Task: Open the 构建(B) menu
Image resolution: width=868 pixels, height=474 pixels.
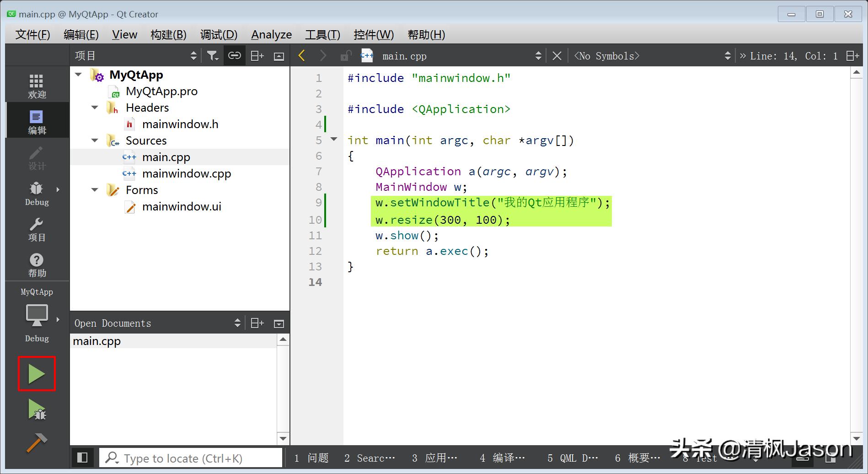Action: pos(168,35)
